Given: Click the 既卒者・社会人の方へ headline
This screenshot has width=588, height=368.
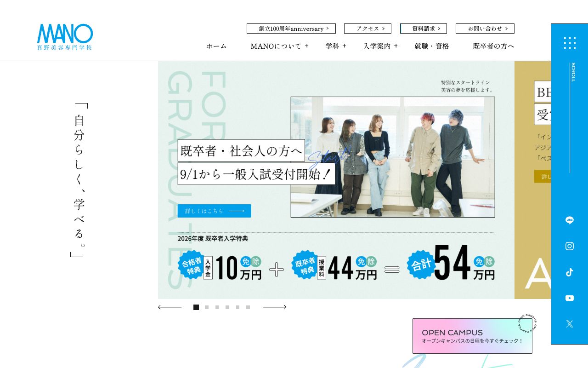Looking at the screenshot, I should click(241, 150).
